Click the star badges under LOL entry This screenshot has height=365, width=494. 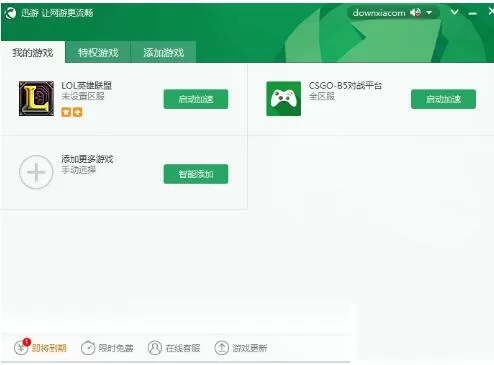pyautogui.click(x=72, y=112)
